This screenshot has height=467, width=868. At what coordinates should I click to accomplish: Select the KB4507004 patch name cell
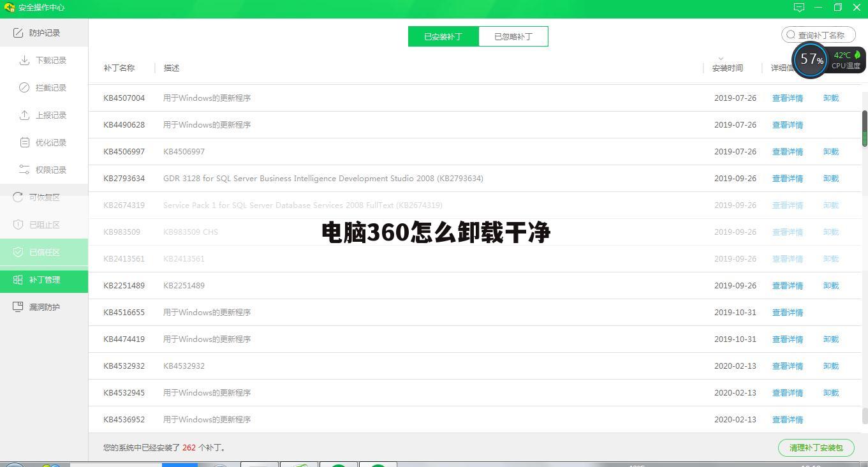point(124,98)
